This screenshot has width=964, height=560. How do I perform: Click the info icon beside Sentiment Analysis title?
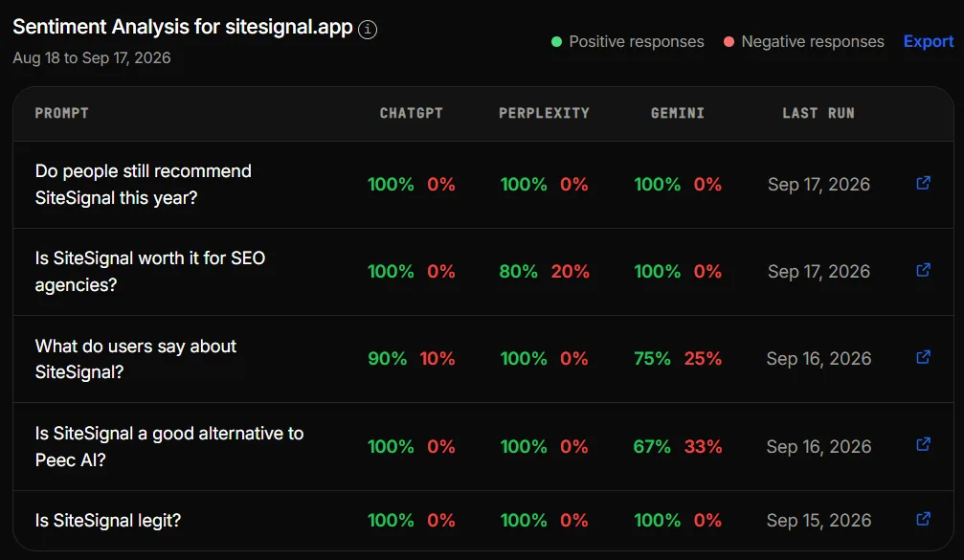coord(368,29)
